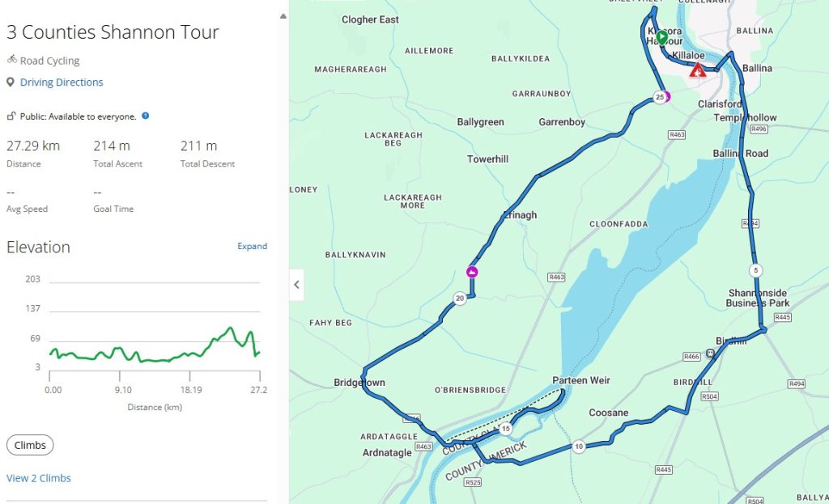Expand the Elevation chart
829x504 pixels.
tap(252, 246)
